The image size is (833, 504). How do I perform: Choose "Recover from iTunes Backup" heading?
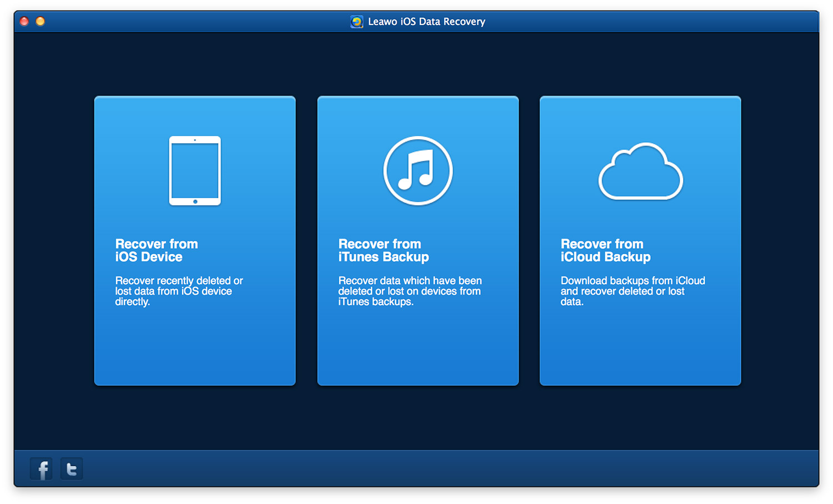point(383,250)
